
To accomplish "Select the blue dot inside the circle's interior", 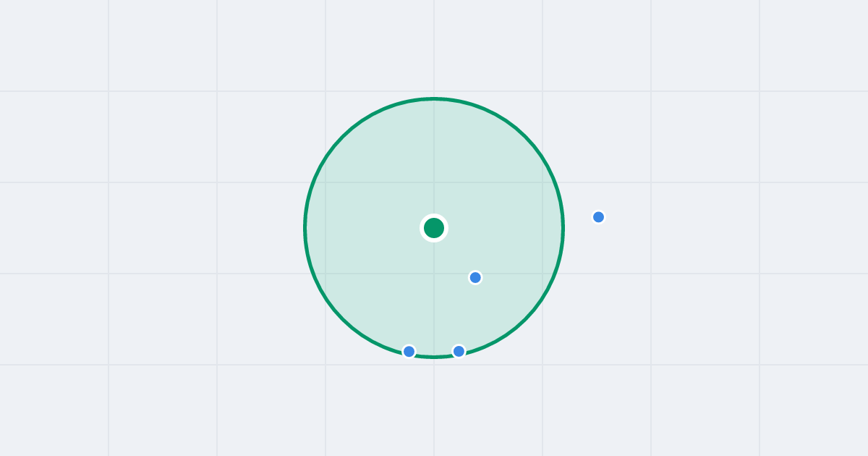I will click(x=475, y=277).
